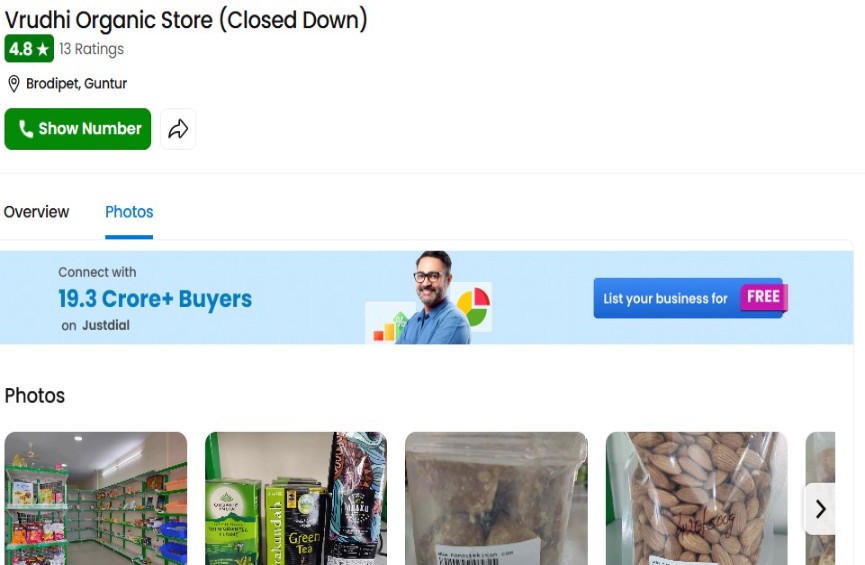Click the FREE pink badge
This screenshot has height=565, width=865.
tap(763, 297)
